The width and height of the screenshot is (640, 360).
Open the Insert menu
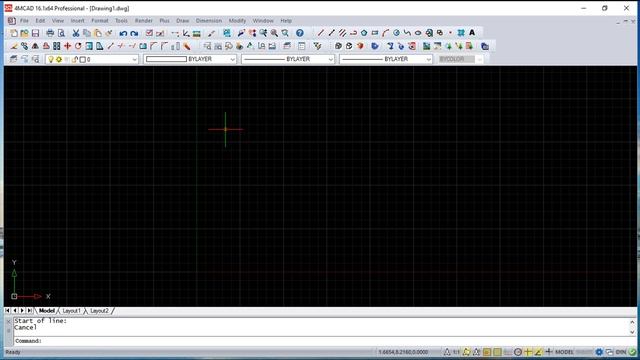[x=77, y=20]
